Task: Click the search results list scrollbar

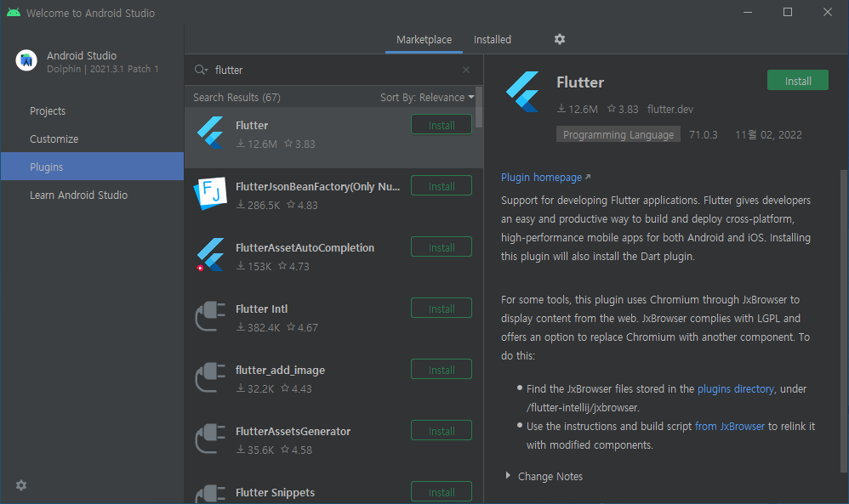Action: pos(479,107)
